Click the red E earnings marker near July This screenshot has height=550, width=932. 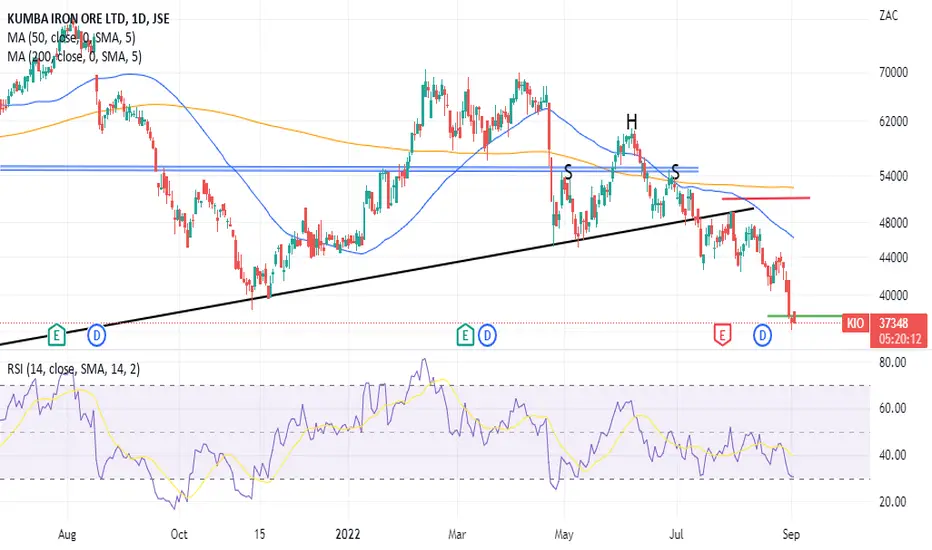pos(722,335)
